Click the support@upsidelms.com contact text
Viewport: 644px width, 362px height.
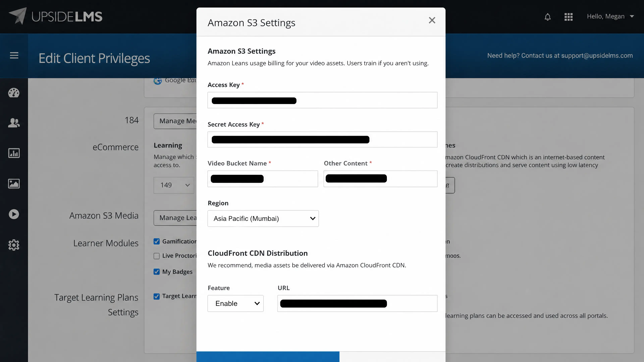tap(597, 55)
